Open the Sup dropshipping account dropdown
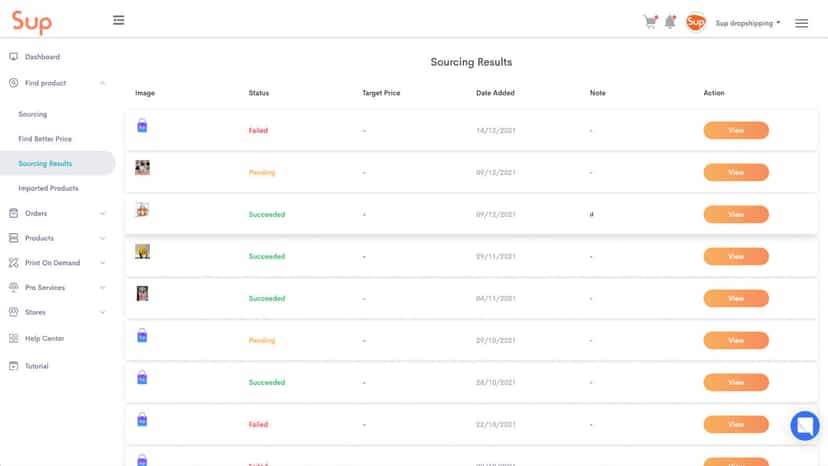 tap(748, 23)
